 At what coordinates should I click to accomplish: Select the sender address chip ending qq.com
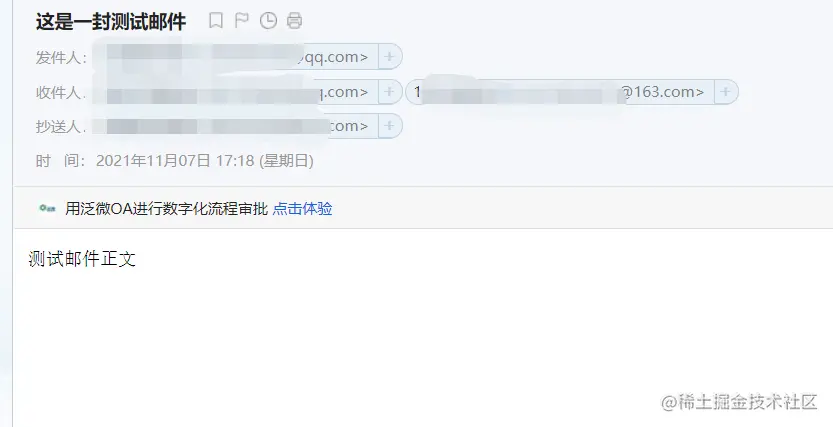pos(236,56)
